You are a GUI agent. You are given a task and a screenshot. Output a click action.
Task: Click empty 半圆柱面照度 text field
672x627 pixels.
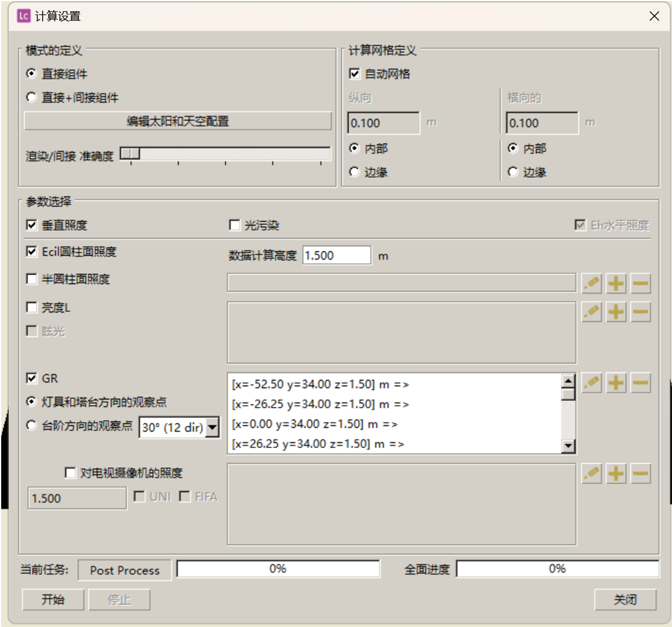point(401,283)
